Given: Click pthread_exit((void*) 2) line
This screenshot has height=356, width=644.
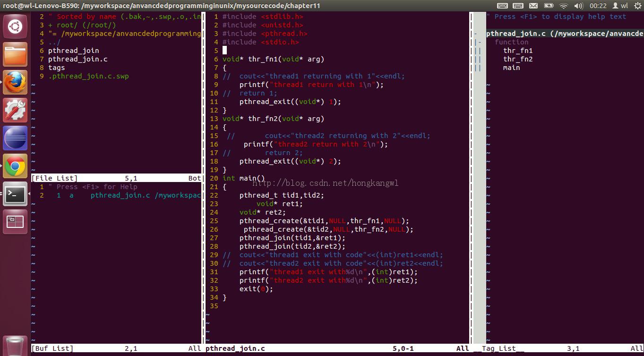Looking at the screenshot, I should pyautogui.click(x=290, y=161).
